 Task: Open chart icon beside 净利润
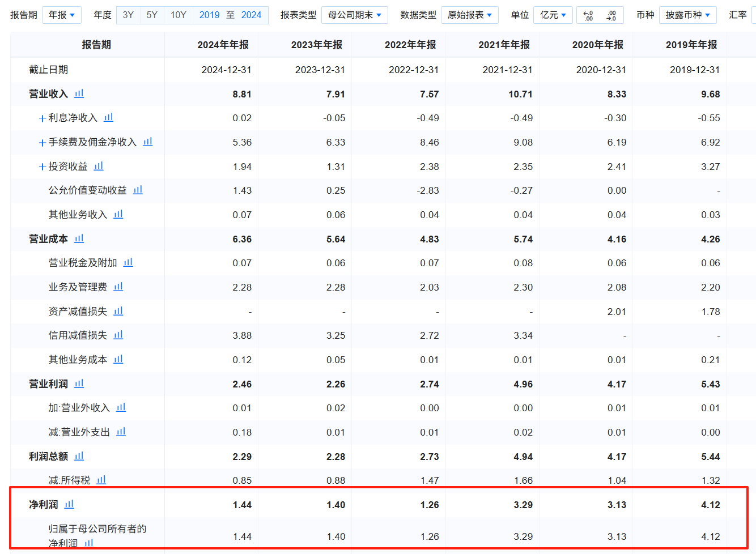click(69, 504)
